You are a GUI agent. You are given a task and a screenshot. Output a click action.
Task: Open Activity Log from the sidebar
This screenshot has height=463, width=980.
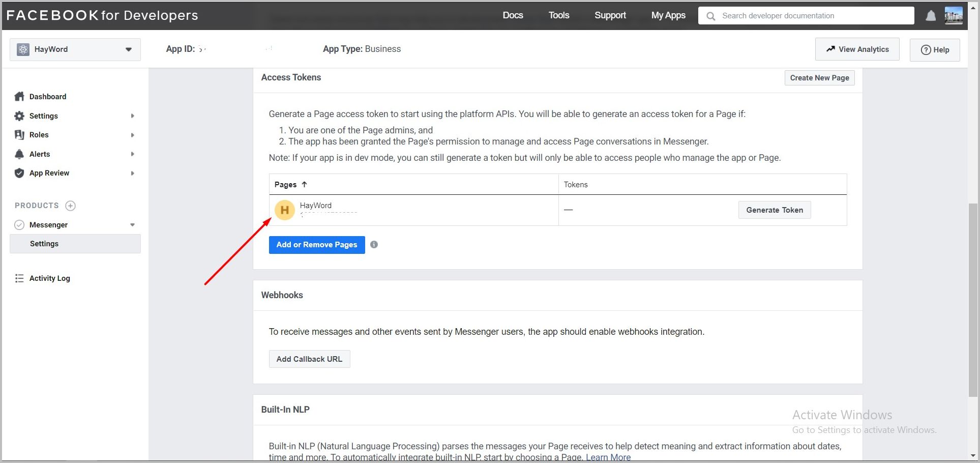[x=50, y=278]
